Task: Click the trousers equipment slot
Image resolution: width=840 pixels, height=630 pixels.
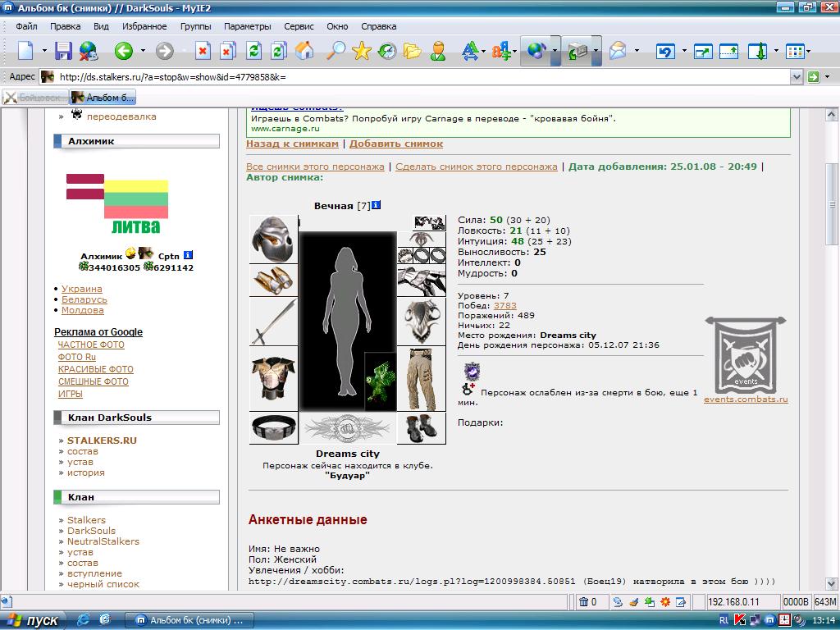Action: (x=421, y=378)
